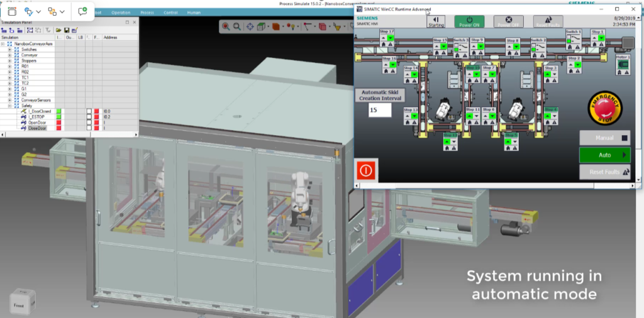Viewport: 644px width, 318px height.
Task: Click the Skid Creation Interval field showing 15
Action: coord(380,110)
